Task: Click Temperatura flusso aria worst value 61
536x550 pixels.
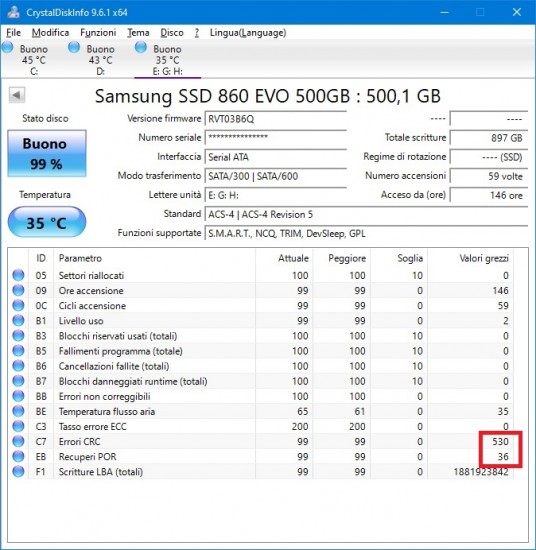Action: point(360,411)
